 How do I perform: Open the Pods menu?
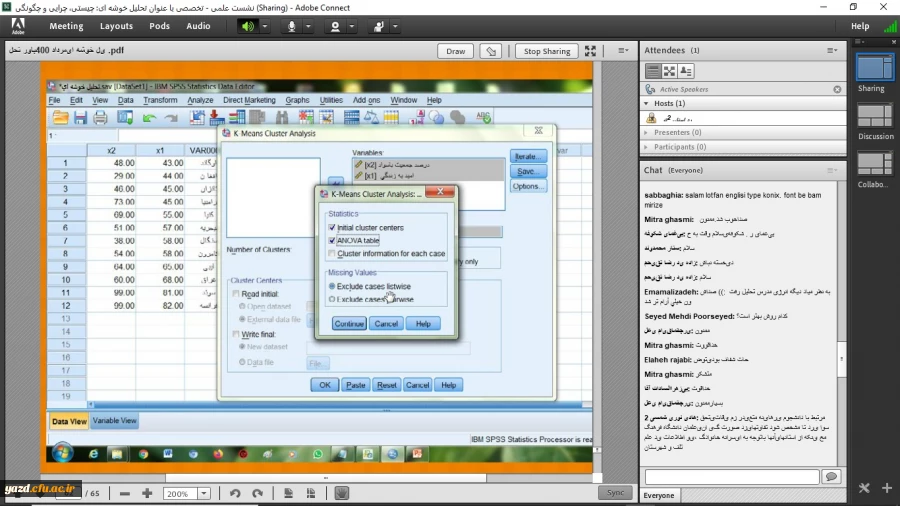159,26
